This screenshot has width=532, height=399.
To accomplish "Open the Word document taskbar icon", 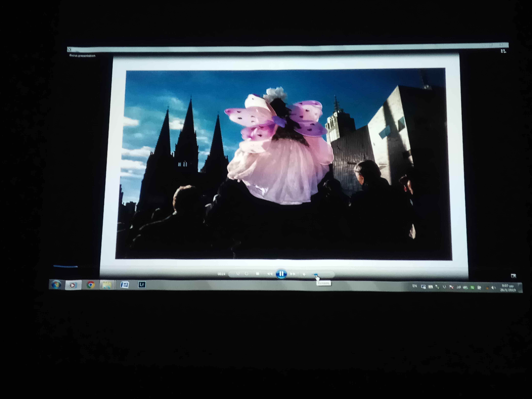I will 125,285.
